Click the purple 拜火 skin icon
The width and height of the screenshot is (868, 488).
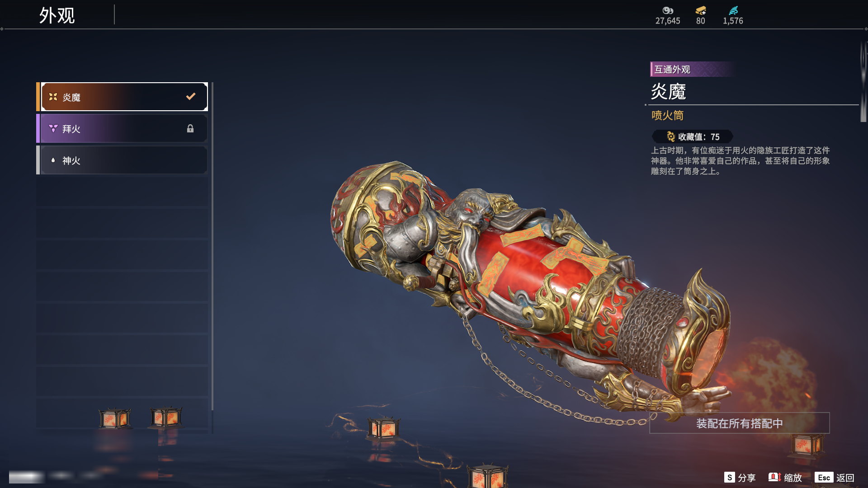point(53,128)
